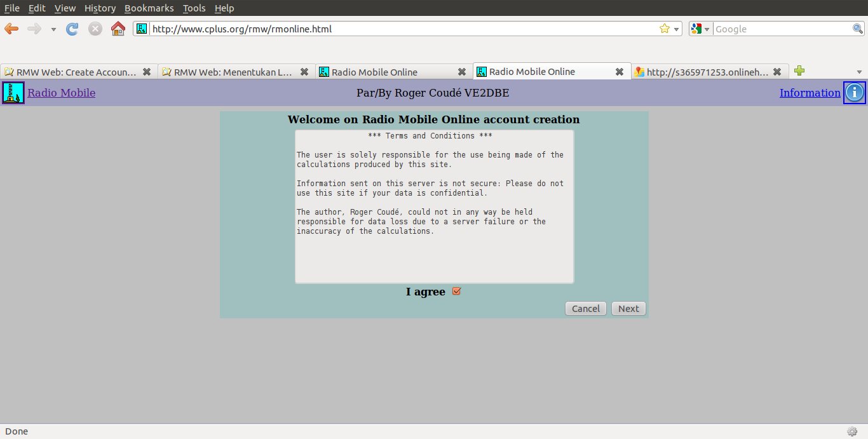
Task: Click the search magnifier icon
Action: click(857, 29)
